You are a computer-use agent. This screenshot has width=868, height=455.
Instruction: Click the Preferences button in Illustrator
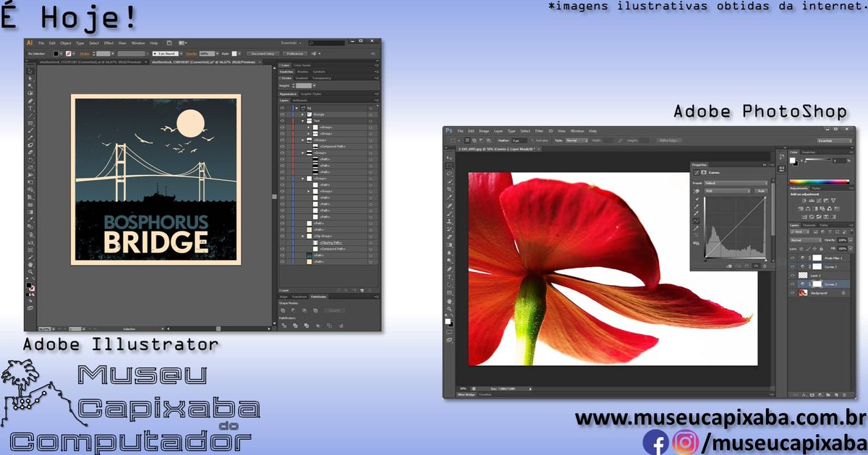(295, 54)
